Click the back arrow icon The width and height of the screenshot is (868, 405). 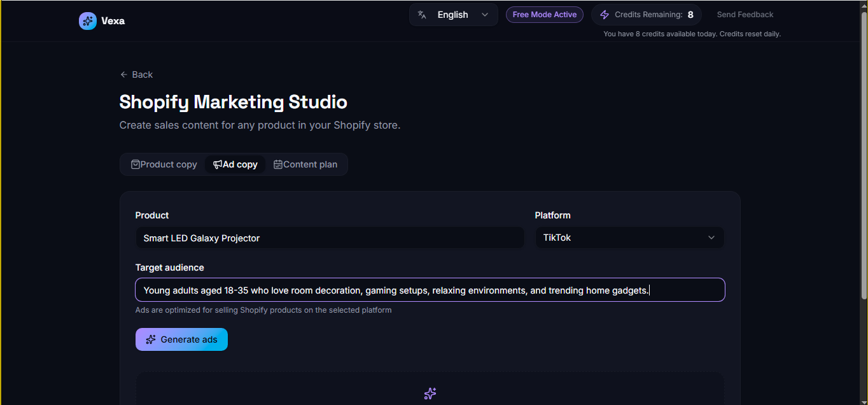124,75
